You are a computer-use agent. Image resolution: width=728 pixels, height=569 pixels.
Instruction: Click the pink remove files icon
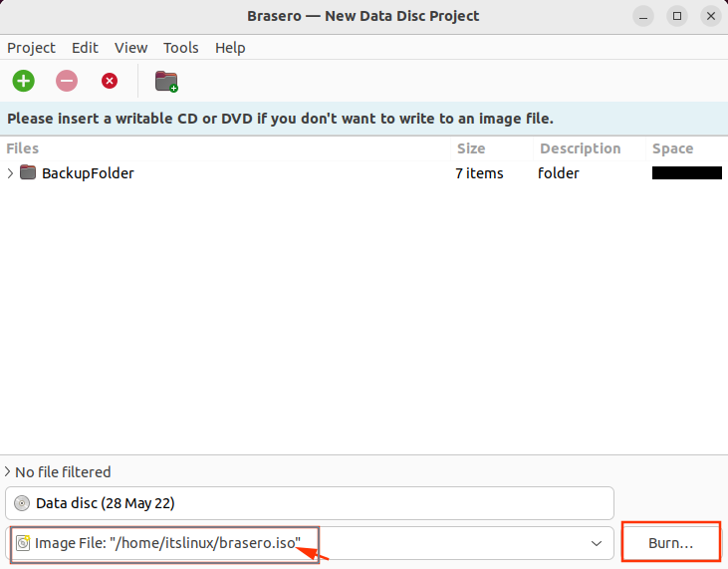pyautogui.click(x=67, y=81)
